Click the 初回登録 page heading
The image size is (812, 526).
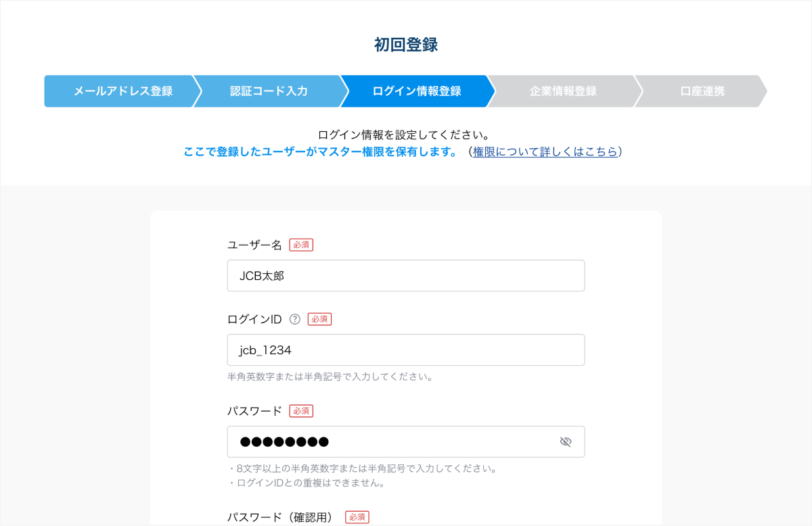click(406, 45)
